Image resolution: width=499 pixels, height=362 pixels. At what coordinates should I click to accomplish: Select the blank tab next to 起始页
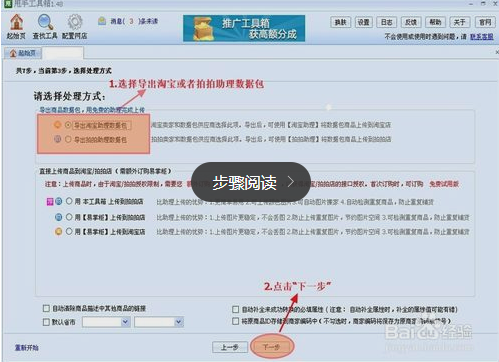tap(63, 53)
